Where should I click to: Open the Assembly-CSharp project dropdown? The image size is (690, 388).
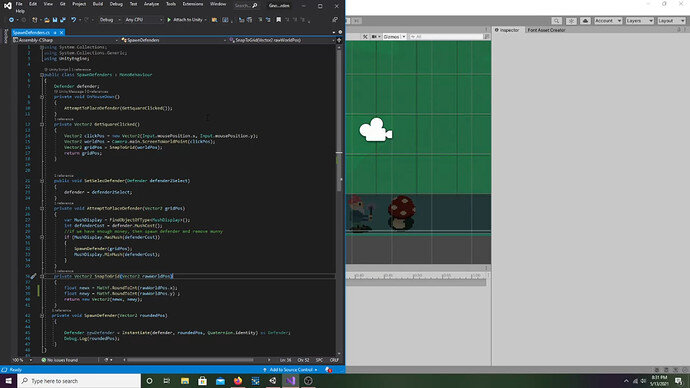66,40
